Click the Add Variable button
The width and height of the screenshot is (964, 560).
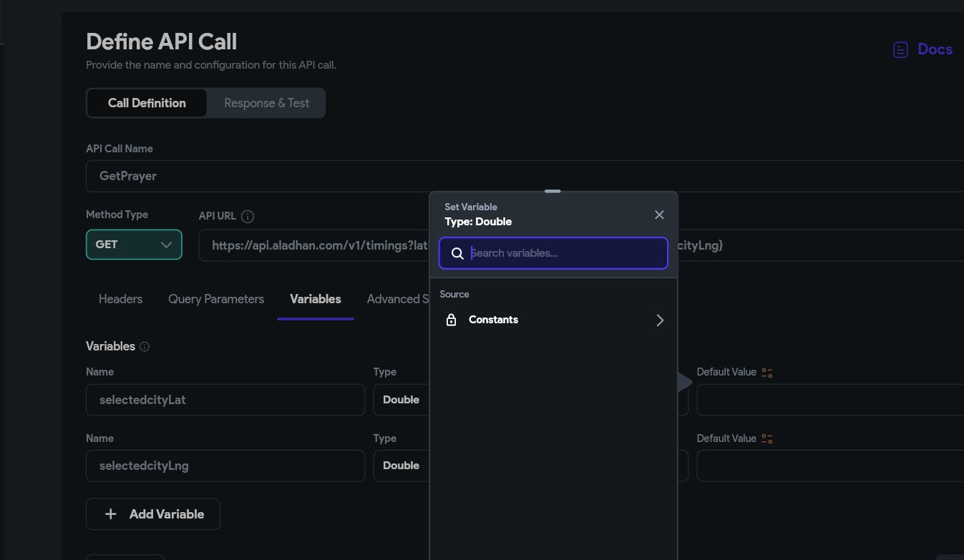point(153,514)
